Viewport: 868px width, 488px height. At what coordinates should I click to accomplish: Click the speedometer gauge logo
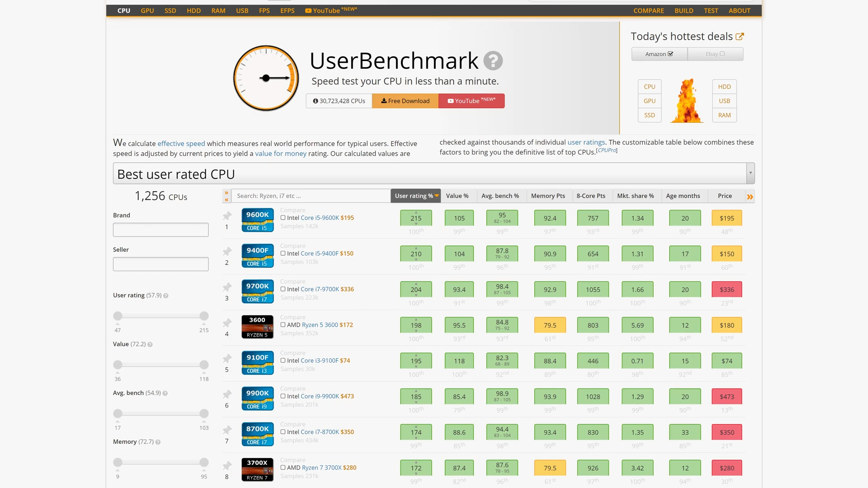(266, 78)
